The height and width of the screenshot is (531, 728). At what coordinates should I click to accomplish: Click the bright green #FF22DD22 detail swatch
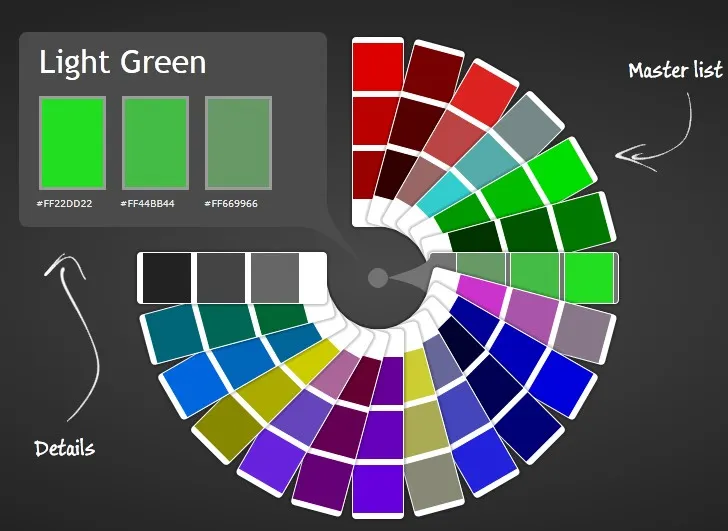click(x=72, y=143)
